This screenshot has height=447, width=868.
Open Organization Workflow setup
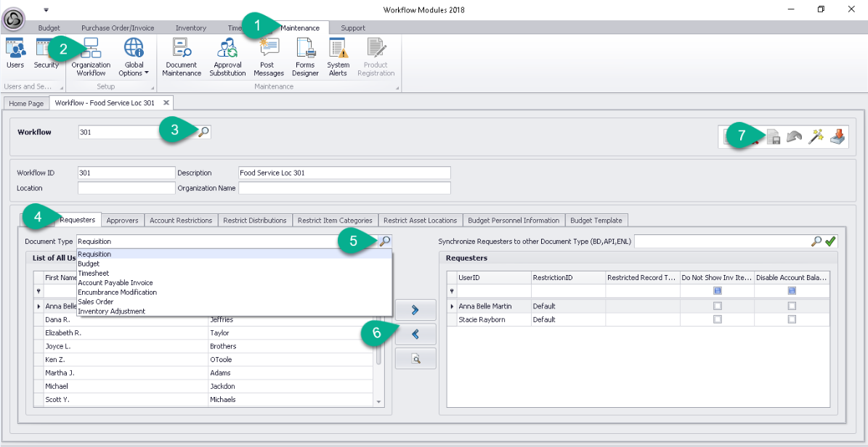point(91,57)
